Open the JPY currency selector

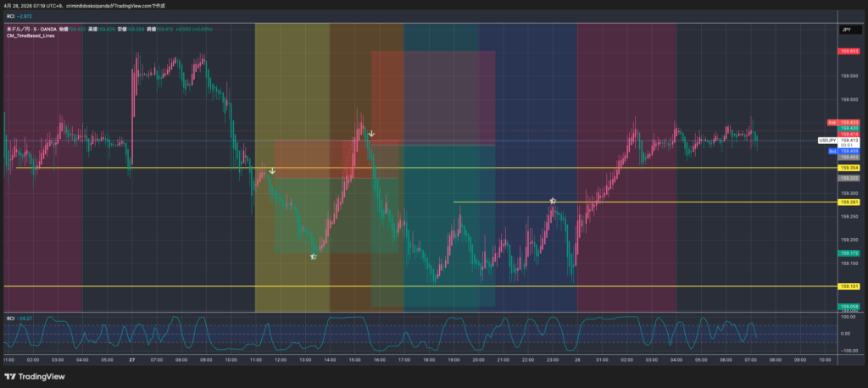[845, 30]
